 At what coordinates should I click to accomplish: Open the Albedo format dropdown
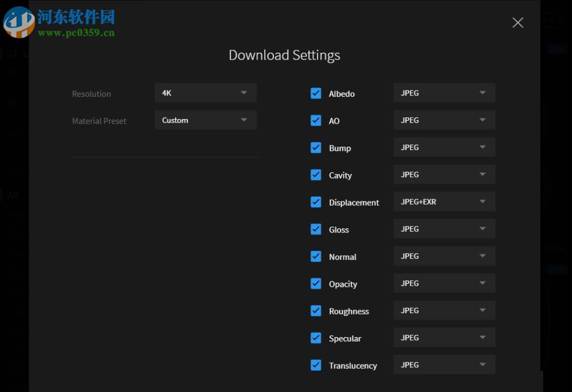(x=444, y=93)
